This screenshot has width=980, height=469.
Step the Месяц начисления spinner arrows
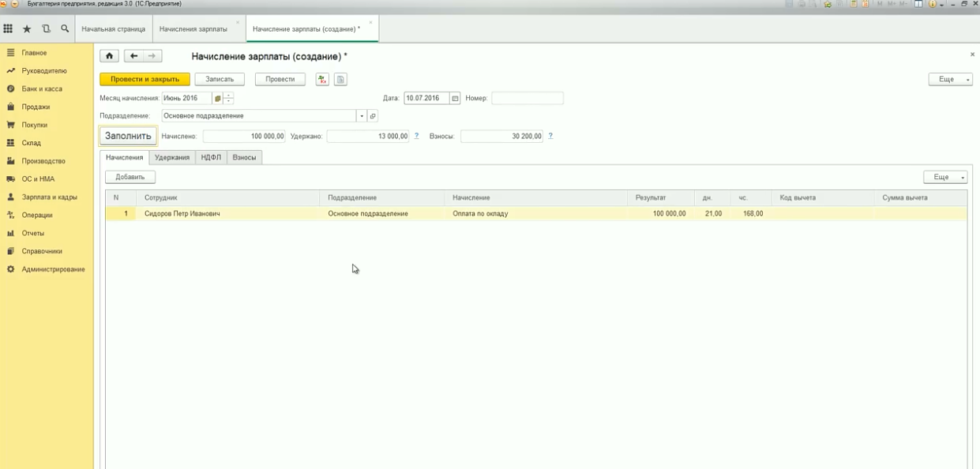(x=229, y=99)
